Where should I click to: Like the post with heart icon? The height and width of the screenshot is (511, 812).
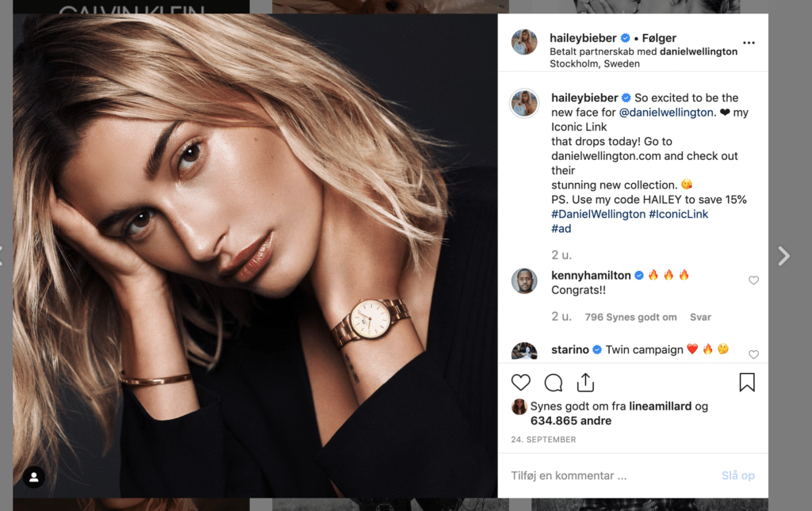pyautogui.click(x=521, y=383)
